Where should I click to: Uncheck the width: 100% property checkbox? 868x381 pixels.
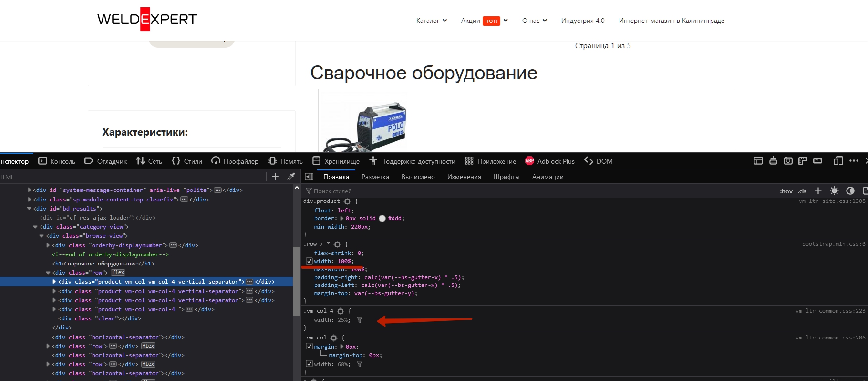click(309, 261)
